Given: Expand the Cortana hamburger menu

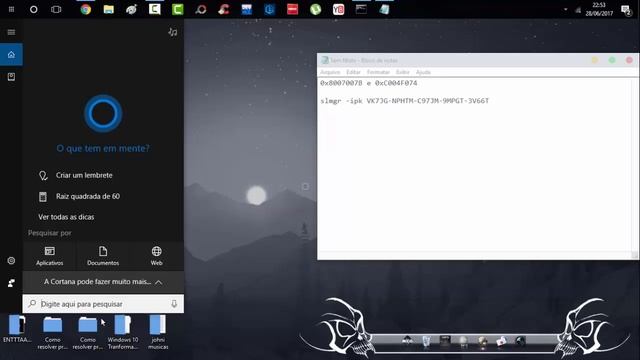Looking at the screenshot, I should (11, 32).
